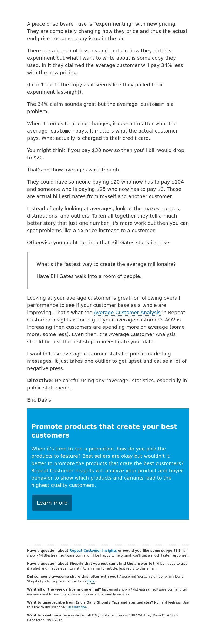This screenshot has height=644, width=216.
Task: Click the postal address on Whitney Mesa Dr
Action: tap(103, 618)
